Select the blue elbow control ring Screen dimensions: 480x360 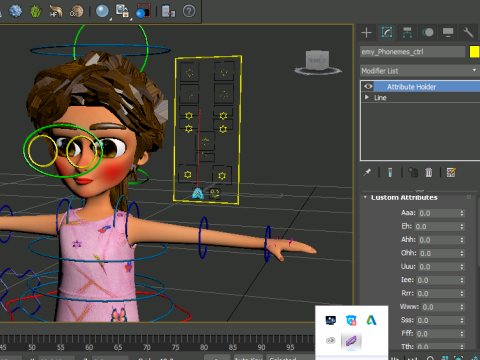(203, 238)
